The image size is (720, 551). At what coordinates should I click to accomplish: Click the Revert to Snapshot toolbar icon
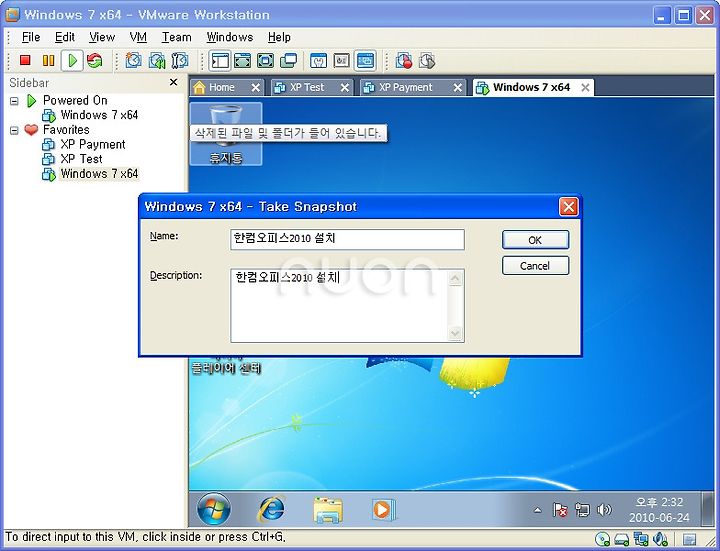157,61
